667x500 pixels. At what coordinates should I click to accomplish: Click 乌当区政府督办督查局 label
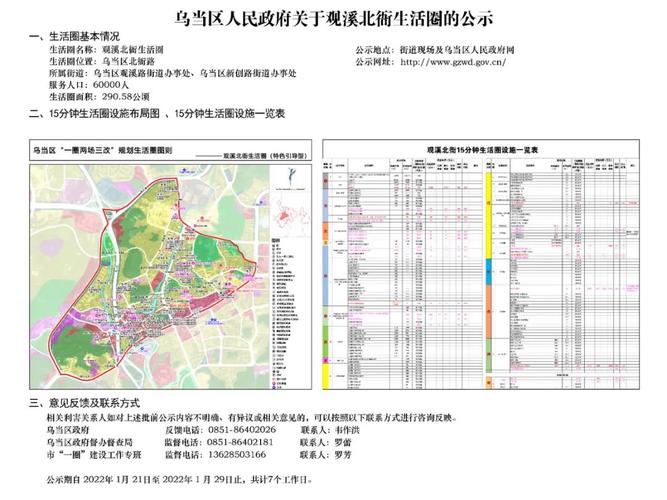pyautogui.click(x=89, y=442)
